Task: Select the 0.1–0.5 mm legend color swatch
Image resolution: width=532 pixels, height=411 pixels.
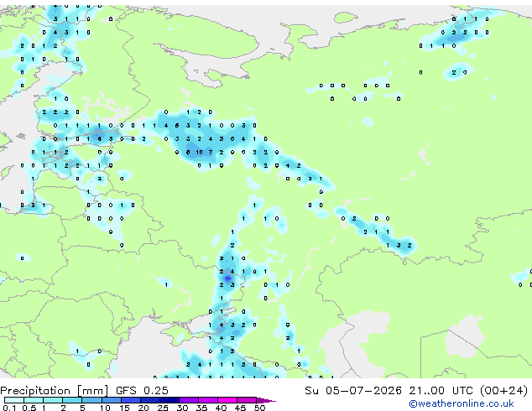Action: pyautogui.click(x=14, y=400)
